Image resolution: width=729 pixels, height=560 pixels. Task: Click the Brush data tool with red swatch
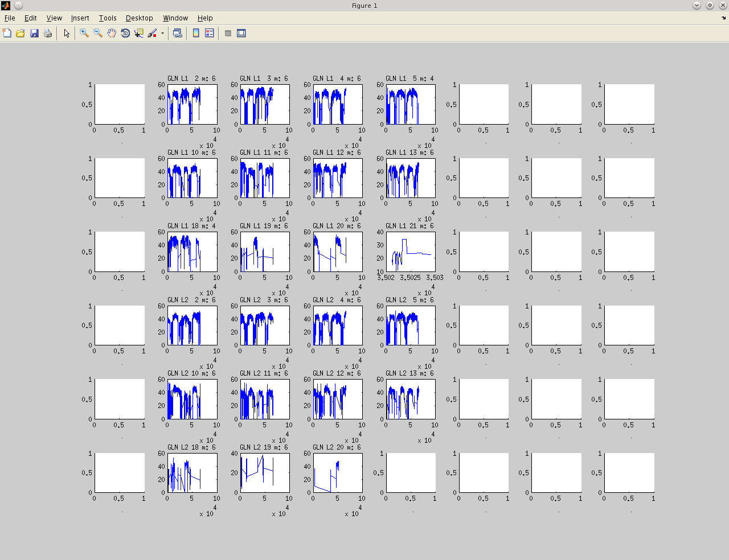[152, 33]
